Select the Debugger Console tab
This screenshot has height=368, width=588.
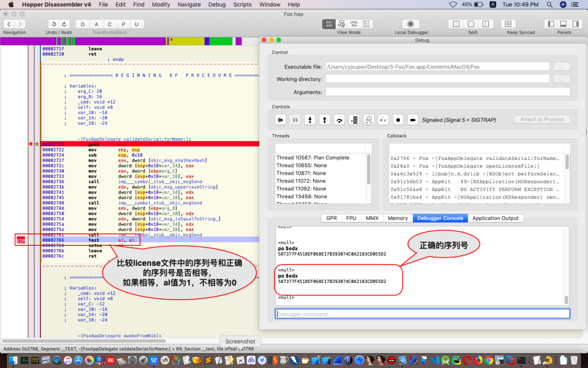(x=440, y=218)
